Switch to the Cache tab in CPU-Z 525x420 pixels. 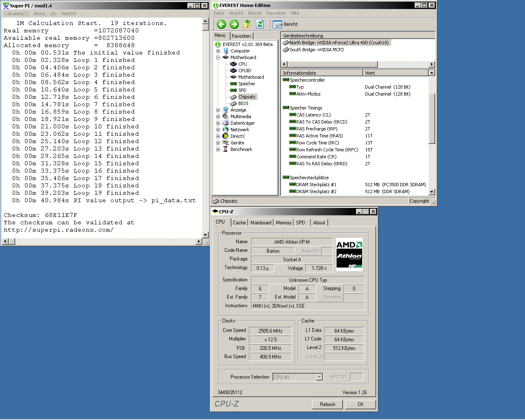240,223
